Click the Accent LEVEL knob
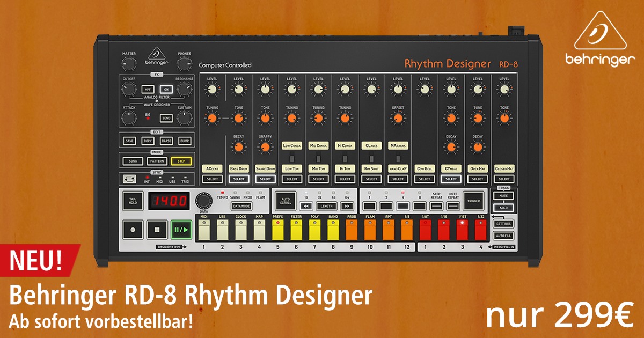Image resolution: width=644 pixels, height=338 pixels. [x=212, y=90]
